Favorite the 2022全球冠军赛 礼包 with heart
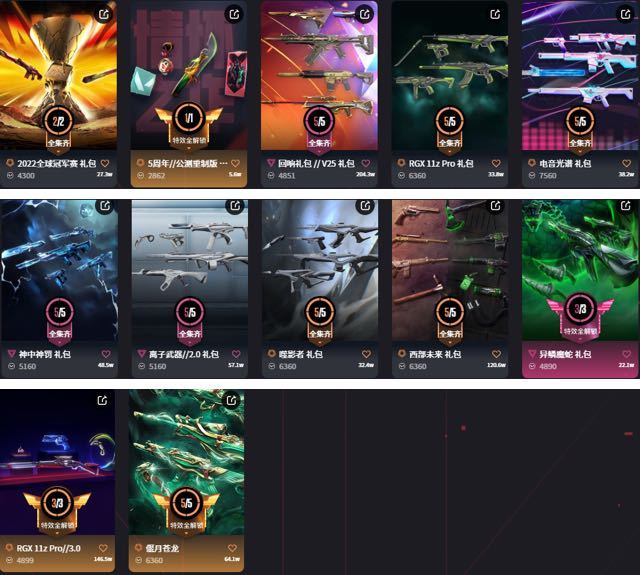Image resolution: width=640 pixels, height=575 pixels. pyautogui.click(x=105, y=163)
